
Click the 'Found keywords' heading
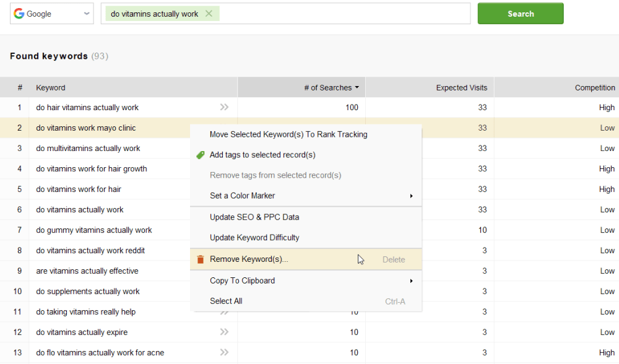click(x=49, y=56)
